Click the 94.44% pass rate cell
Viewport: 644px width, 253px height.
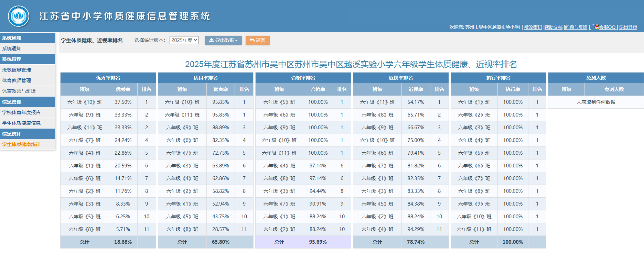pyautogui.click(x=318, y=191)
